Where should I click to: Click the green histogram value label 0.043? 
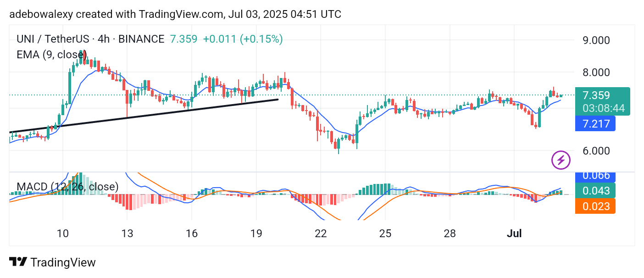(x=595, y=191)
